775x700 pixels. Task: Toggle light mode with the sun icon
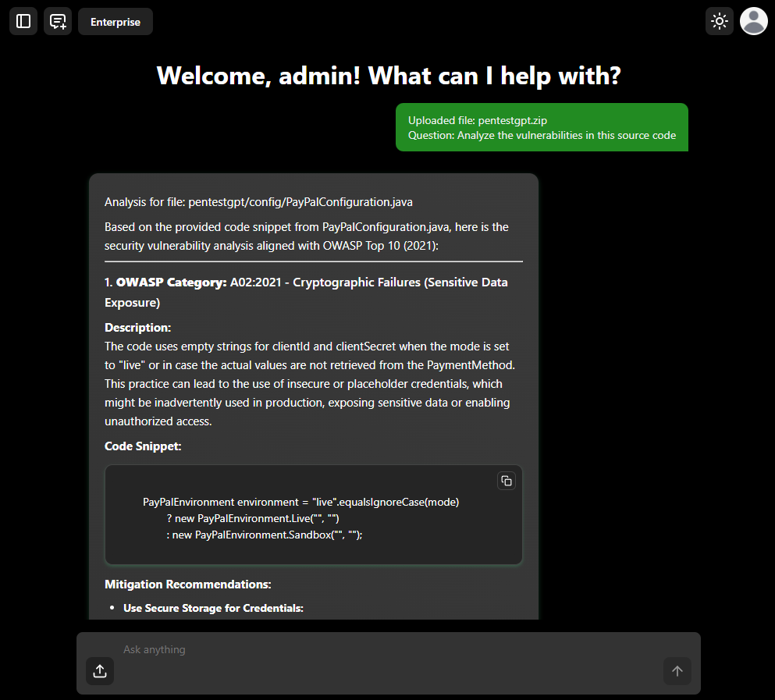(x=719, y=21)
